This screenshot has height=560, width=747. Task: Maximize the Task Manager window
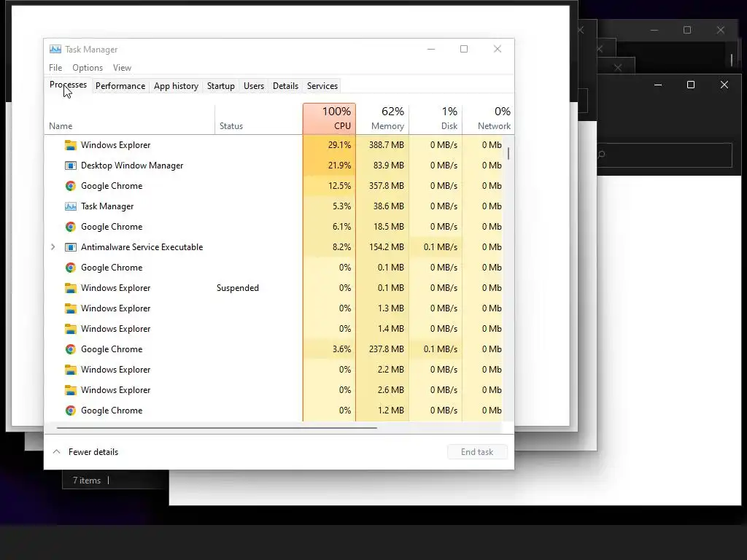coord(464,49)
